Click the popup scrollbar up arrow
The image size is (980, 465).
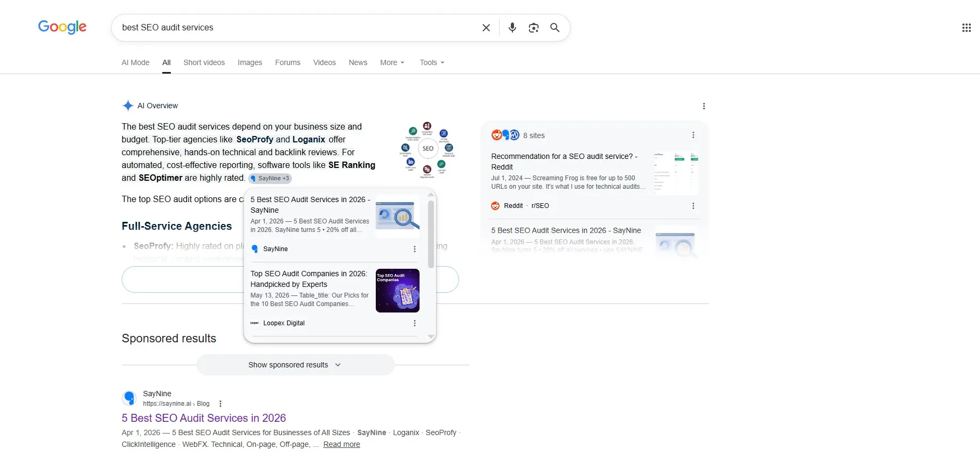[x=431, y=195]
